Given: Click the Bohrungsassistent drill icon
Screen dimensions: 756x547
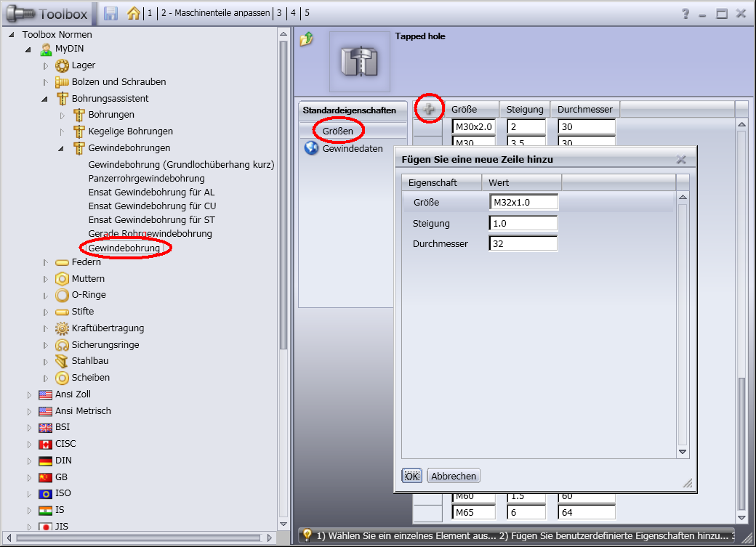Looking at the screenshot, I should click(x=62, y=98).
